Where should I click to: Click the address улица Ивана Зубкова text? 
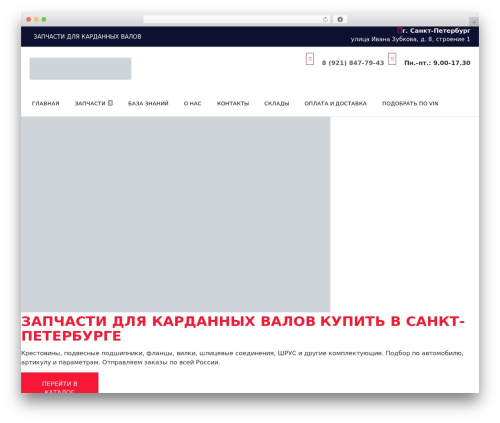click(410, 39)
